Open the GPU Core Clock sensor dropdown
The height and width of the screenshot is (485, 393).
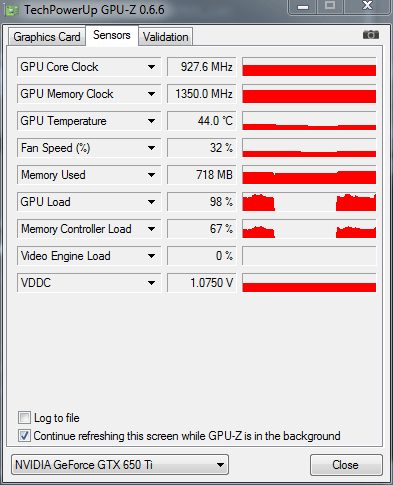[x=151, y=67]
